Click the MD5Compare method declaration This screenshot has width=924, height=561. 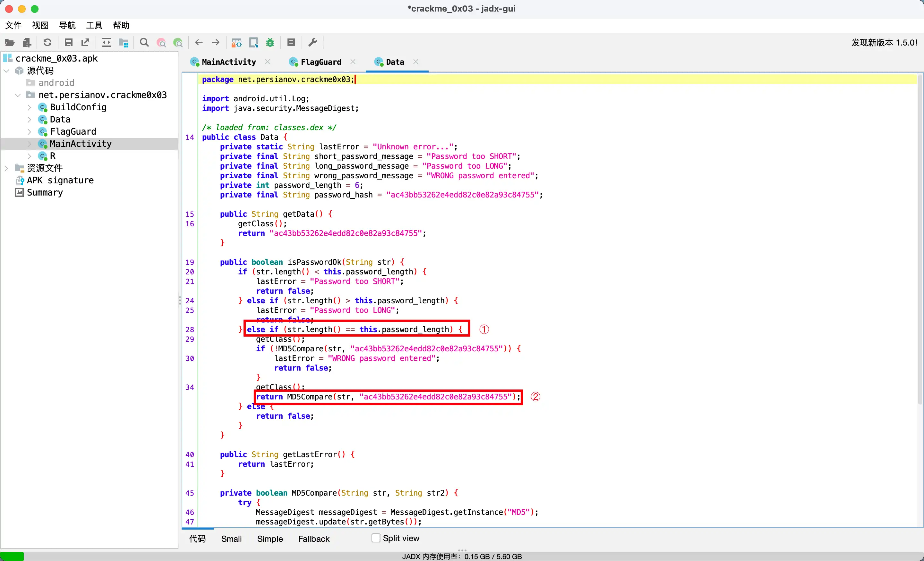314,493
